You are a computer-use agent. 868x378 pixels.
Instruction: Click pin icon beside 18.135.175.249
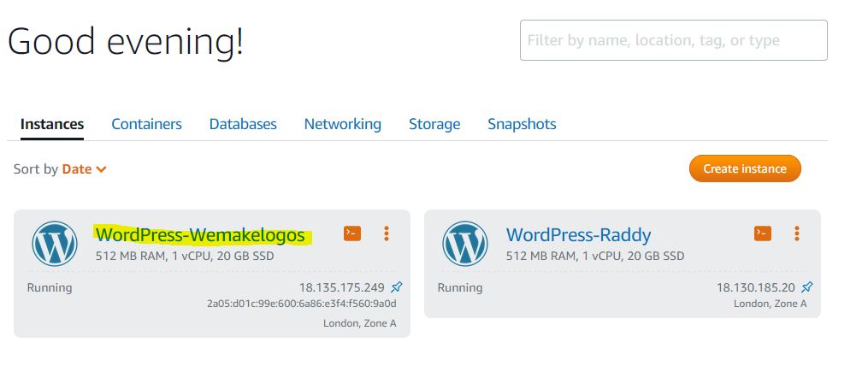click(396, 287)
